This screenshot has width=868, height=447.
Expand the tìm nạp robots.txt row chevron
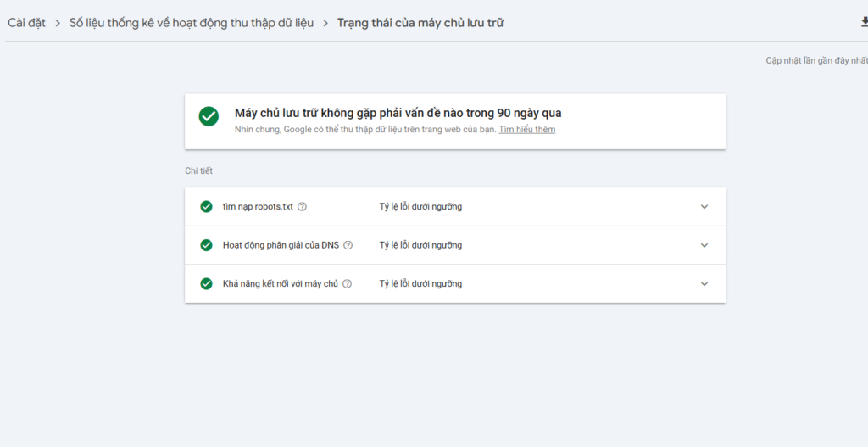(704, 207)
